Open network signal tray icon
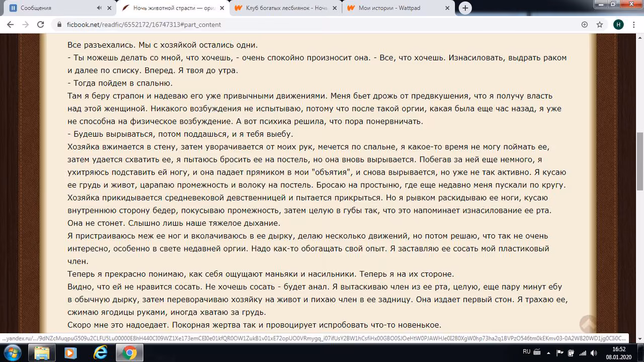The height and width of the screenshot is (362, 644). pyautogui.click(x=583, y=352)
